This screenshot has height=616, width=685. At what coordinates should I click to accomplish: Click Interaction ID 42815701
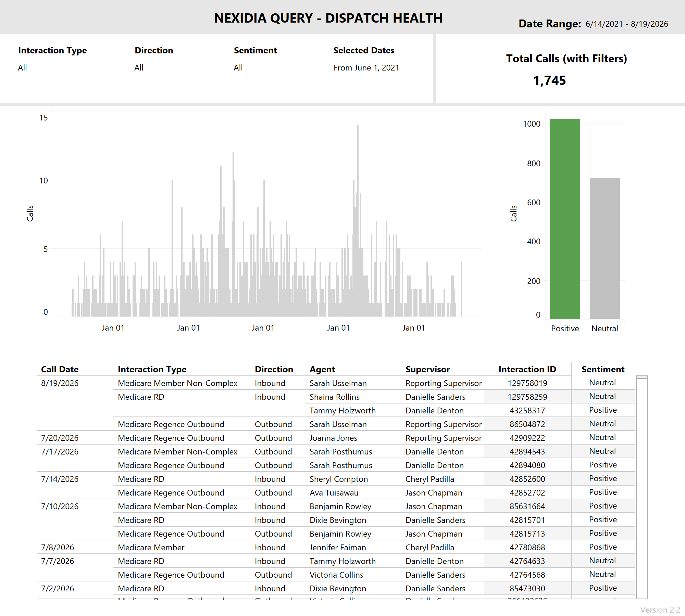click(527, 520)
